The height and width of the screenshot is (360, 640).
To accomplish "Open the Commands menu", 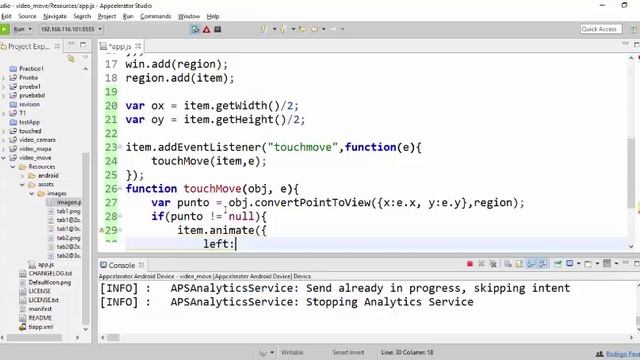I will [156, 16].
